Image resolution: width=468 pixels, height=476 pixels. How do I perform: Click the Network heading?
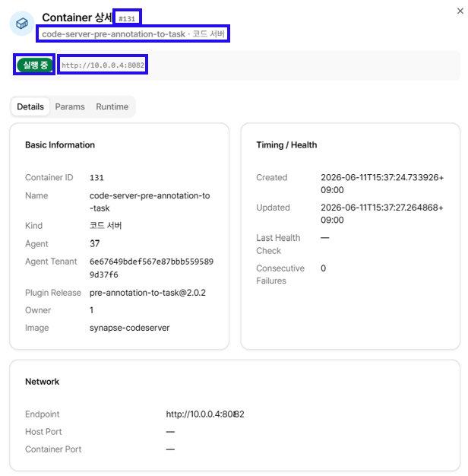tap(42, 382)
